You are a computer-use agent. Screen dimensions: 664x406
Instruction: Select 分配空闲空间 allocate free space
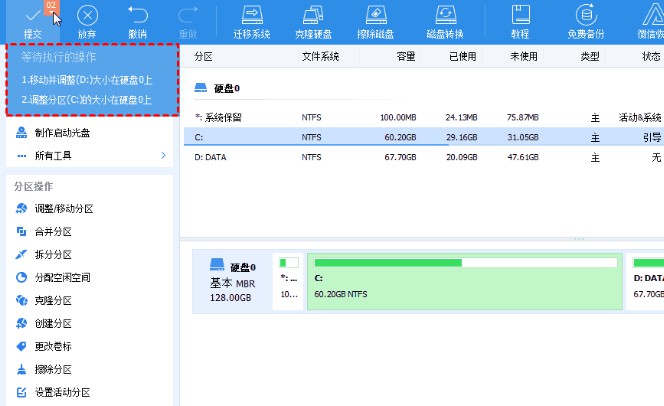click(x=62, y=277)
